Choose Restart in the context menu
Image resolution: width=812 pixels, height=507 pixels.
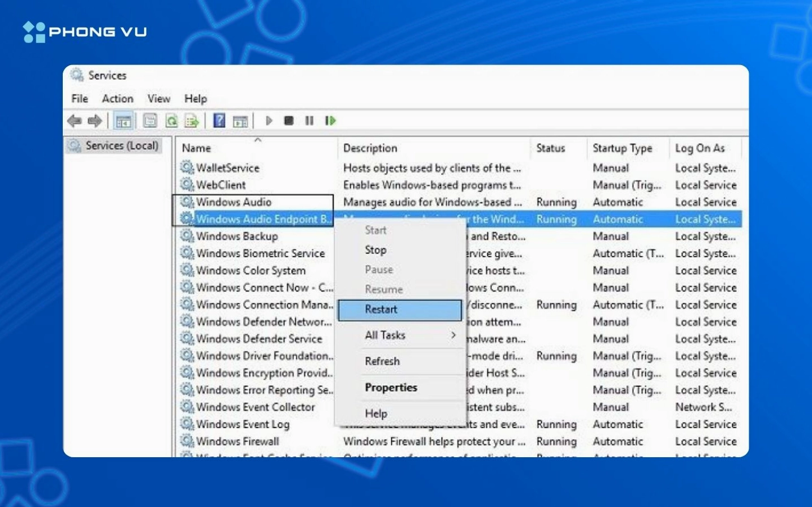point(400,310)
